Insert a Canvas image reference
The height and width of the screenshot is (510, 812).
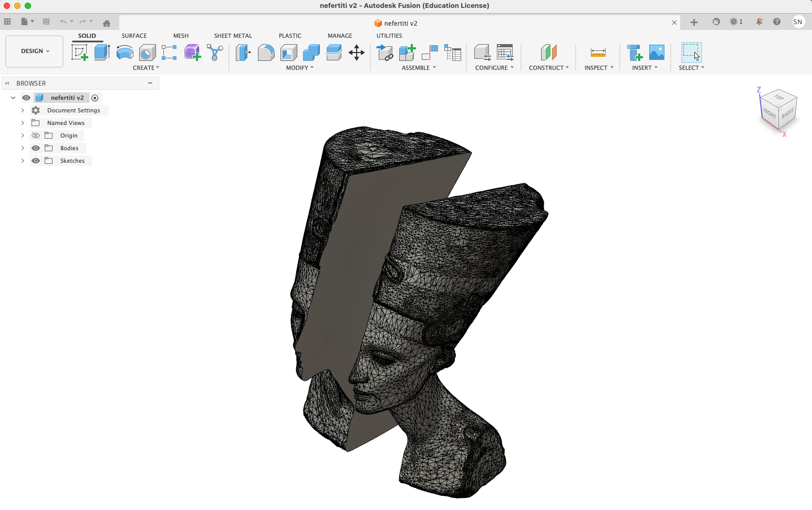(657, 53)
